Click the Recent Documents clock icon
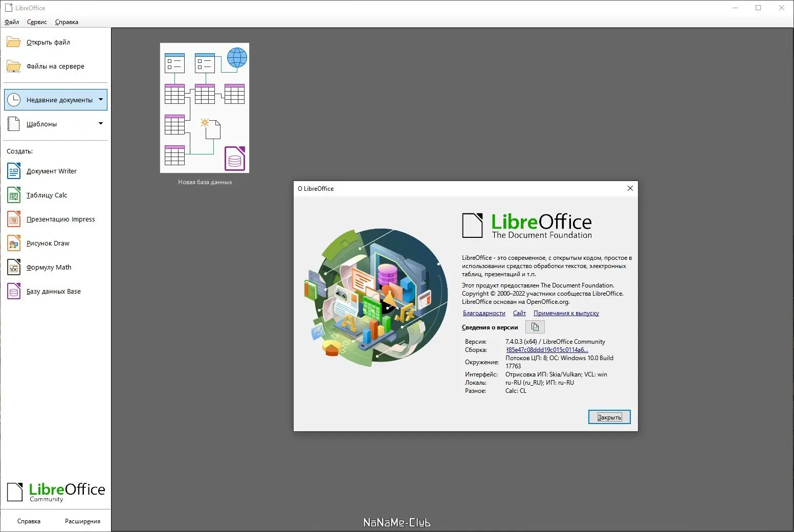This screenshot has width=794, height=532. [14, 100]
